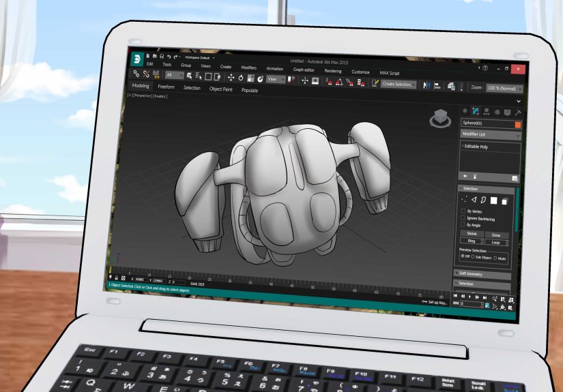Open the Modify panel tab icon
This screenshot has width=563, height=392.
475,111
